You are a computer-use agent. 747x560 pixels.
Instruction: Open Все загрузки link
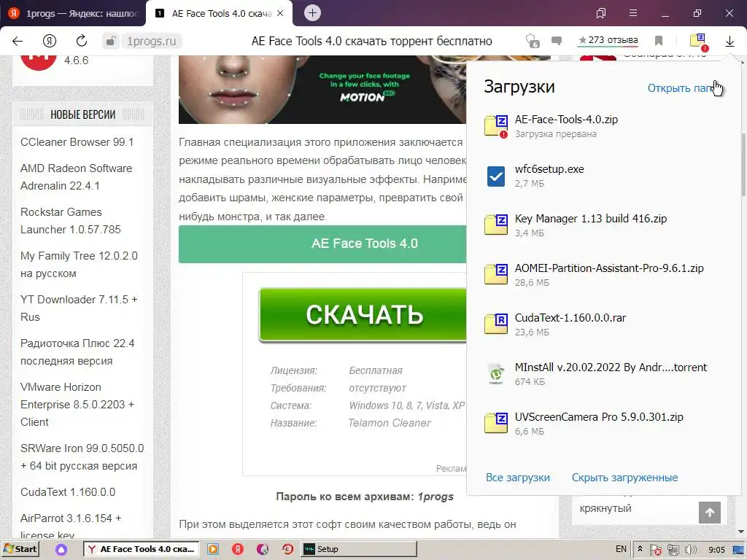[x=518, y=478]
